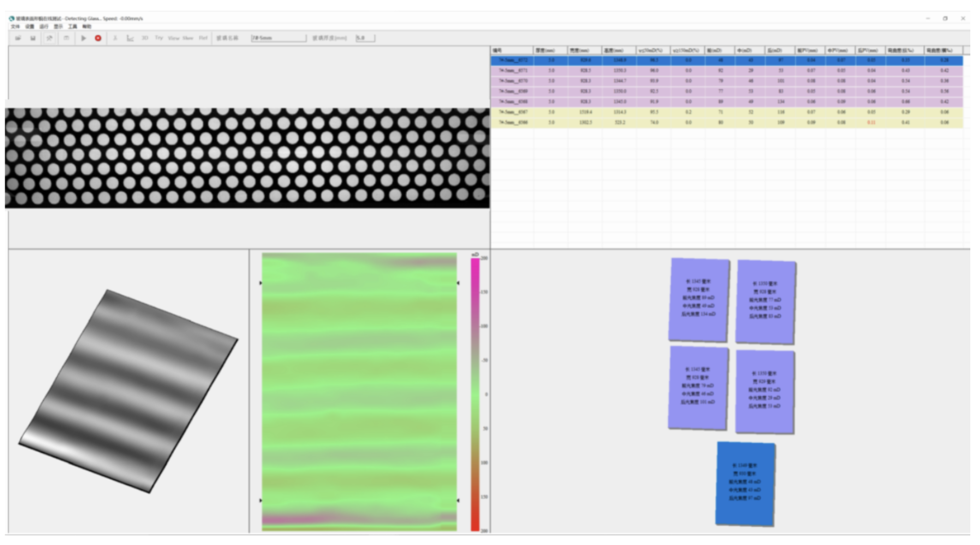The width and height of the screenshot is (980, 545).
Task: Click the green optical distortion heat map
Action: click(x=359, y=392)
